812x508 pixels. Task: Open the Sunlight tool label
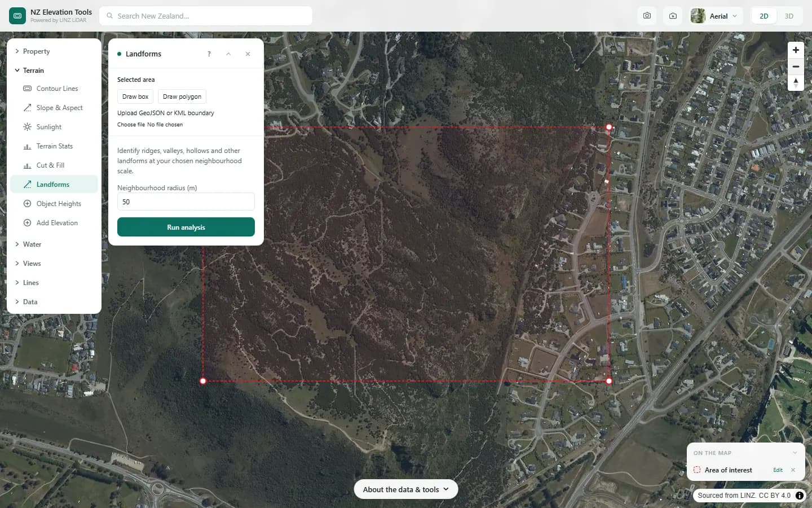pyautogui.click(x=49, y=127)
